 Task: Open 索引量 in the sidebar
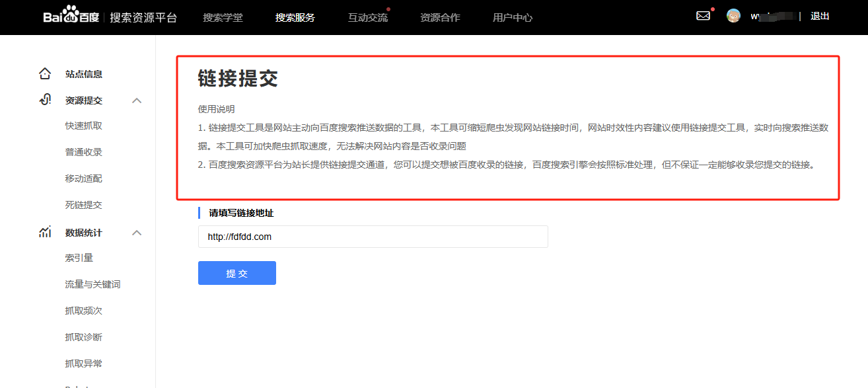79,258
